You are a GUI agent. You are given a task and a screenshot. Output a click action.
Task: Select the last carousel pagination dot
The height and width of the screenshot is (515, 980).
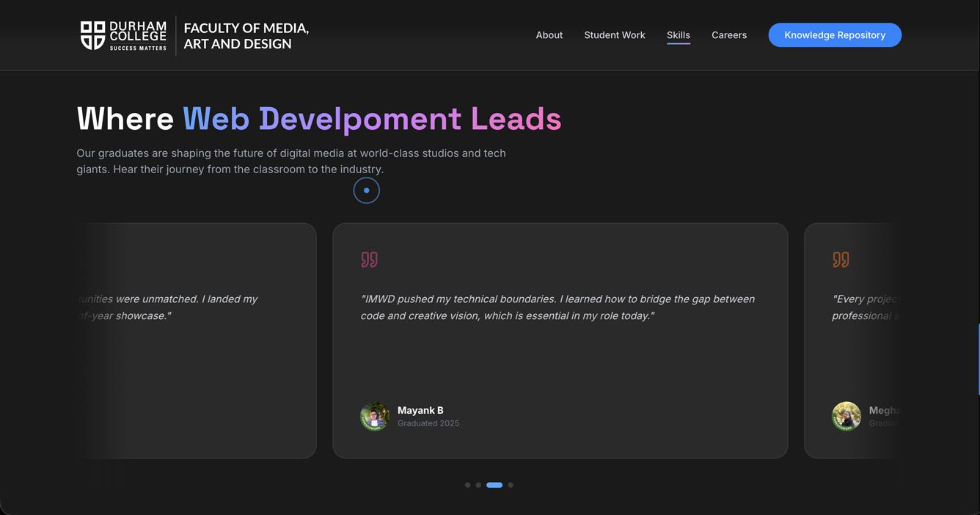(511, 485)
